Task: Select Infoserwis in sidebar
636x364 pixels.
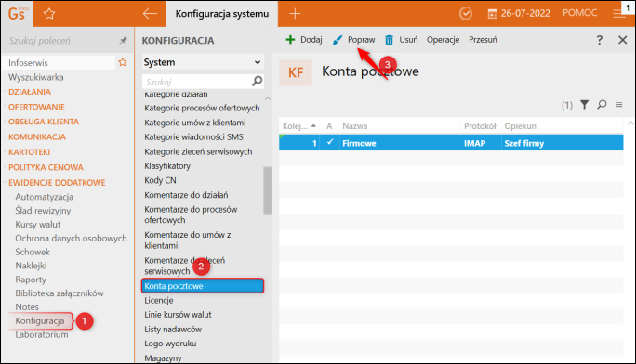Action: click(x=59, y=63)
